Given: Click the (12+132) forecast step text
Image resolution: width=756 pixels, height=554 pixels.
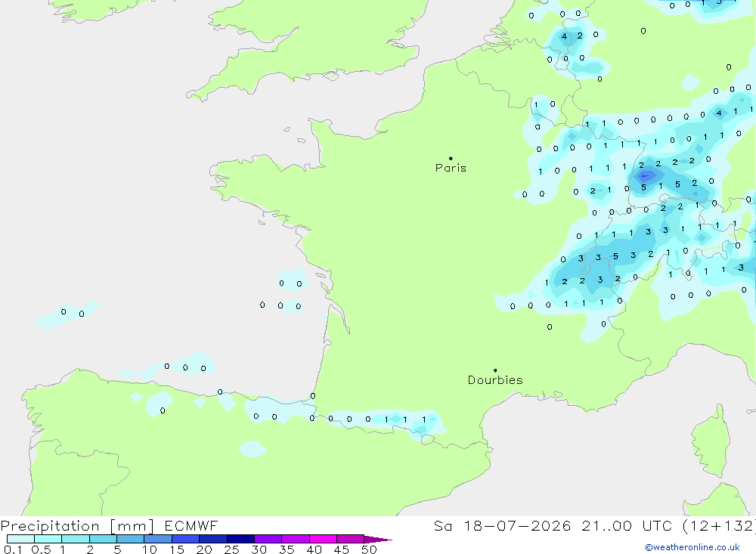Looking at the screenshot, I should (x=719, y=525).
